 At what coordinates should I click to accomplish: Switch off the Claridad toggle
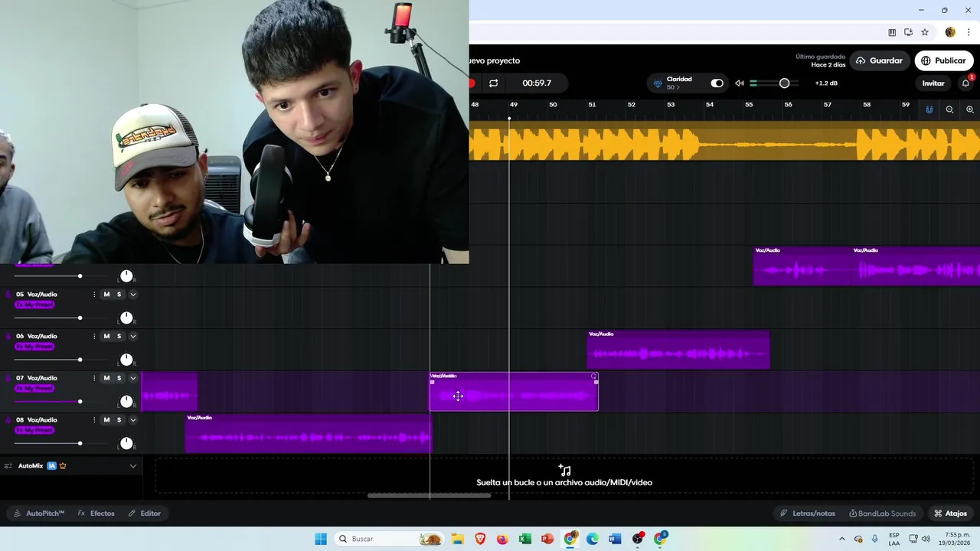pyautogui.click(x=717, y=83)
